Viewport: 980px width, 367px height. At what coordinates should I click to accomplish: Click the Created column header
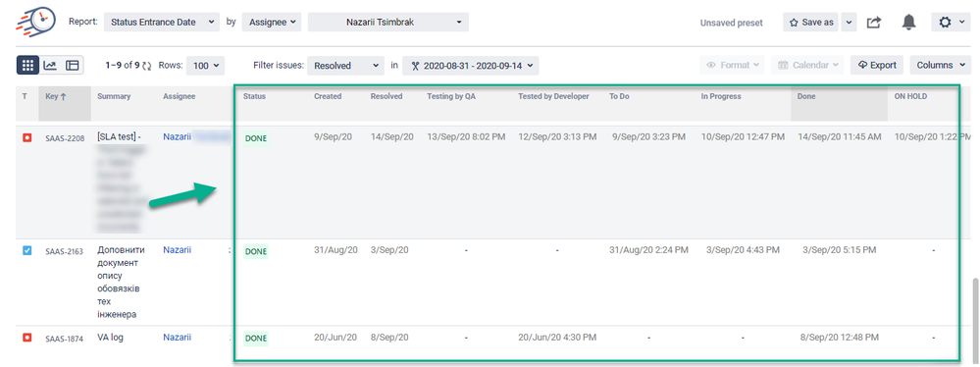328,96
